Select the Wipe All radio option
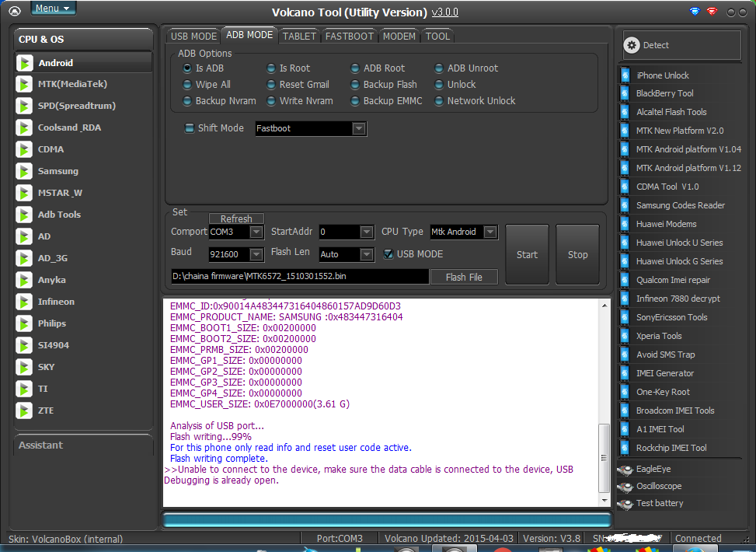 [x=187, y=85]
